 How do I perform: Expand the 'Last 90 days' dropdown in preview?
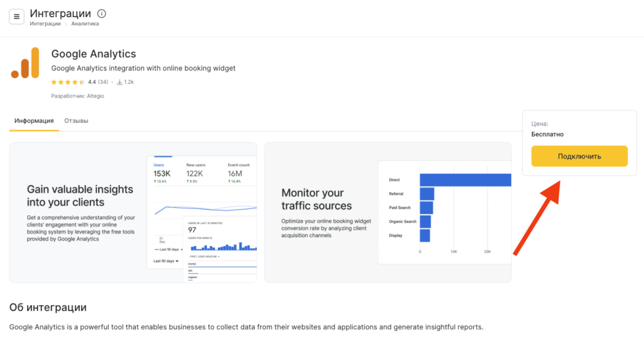167,261
